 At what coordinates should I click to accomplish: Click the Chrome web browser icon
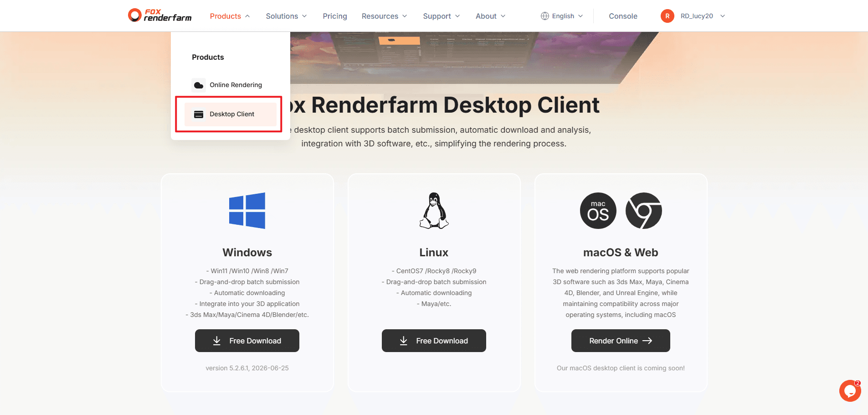coord(643,211)
